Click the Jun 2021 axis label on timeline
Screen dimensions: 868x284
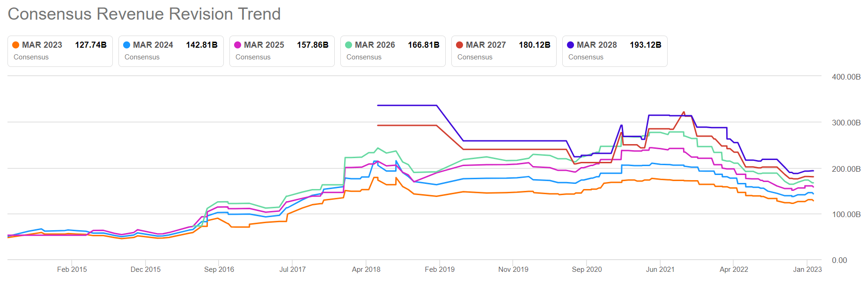659,269
